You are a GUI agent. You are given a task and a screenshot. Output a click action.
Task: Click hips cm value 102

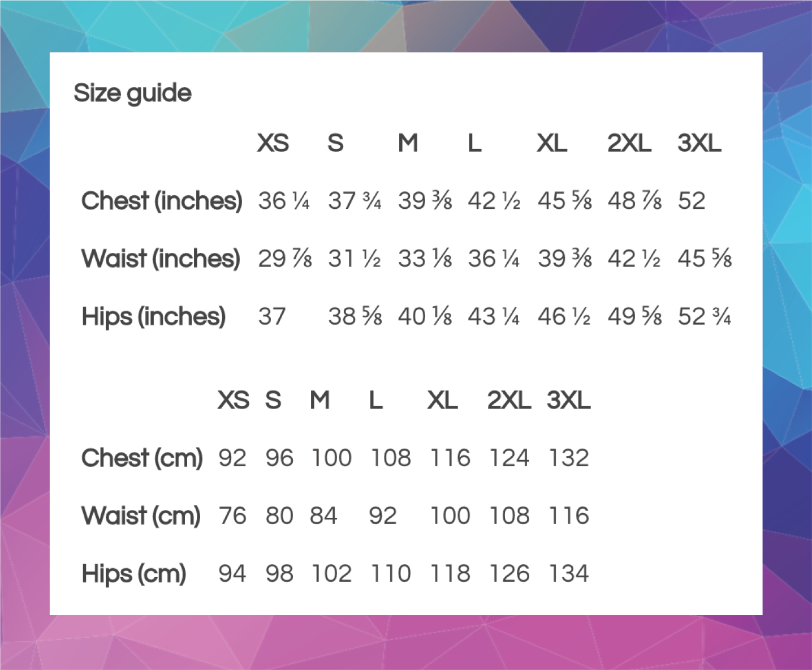(x=332, y=573)
